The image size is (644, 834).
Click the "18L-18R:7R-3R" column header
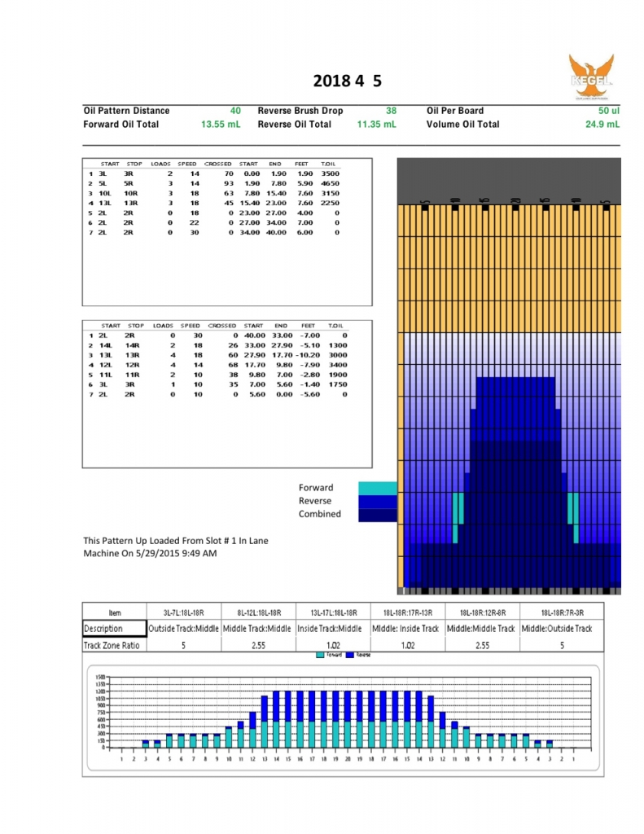(562, 612)
